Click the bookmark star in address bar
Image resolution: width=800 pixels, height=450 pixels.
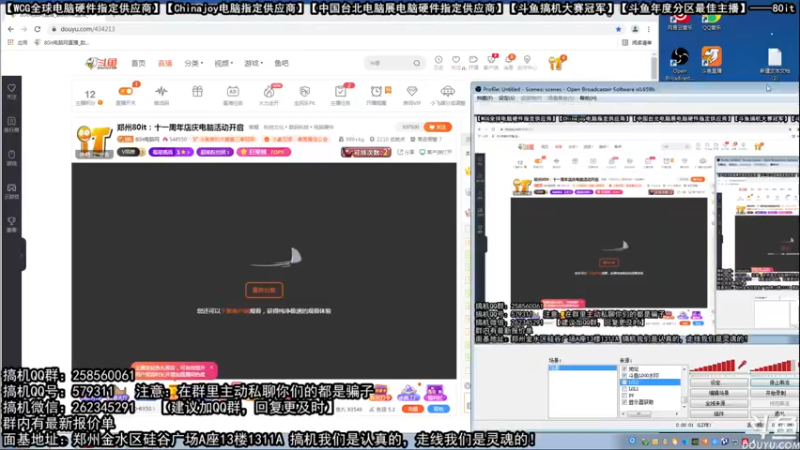[x=618, y=29]
